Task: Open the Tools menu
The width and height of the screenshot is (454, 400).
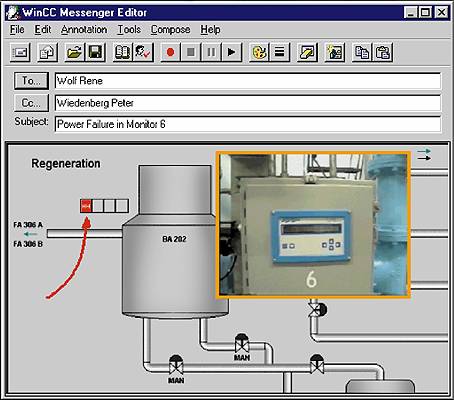Action: 129,30
